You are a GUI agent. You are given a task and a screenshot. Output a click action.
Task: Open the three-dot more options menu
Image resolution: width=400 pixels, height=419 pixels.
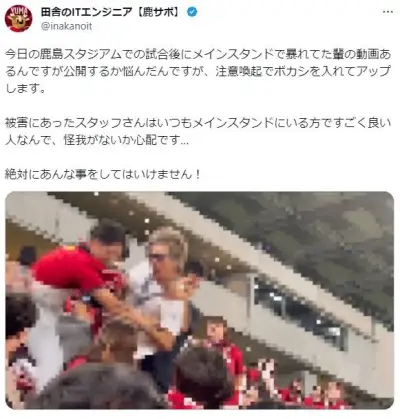tap(387, 12)
